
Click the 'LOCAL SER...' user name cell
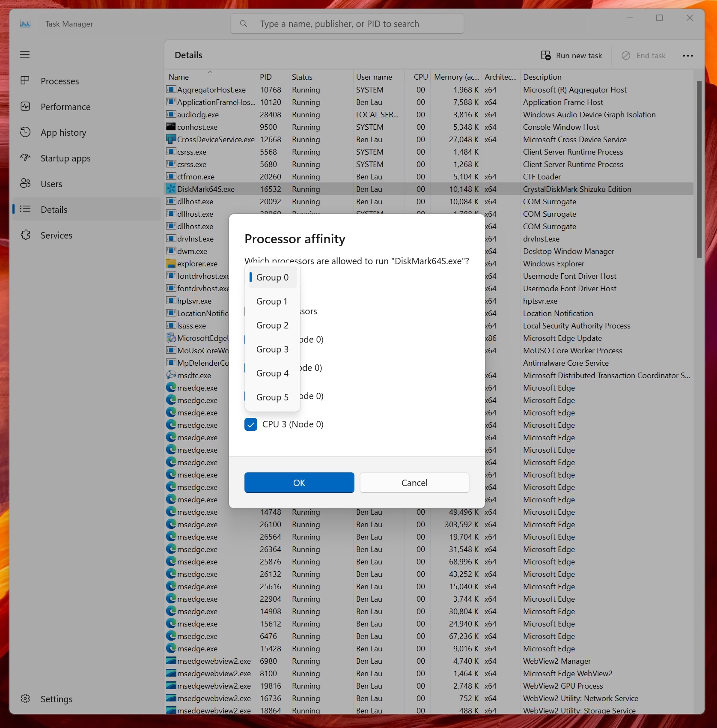point(377,115)
